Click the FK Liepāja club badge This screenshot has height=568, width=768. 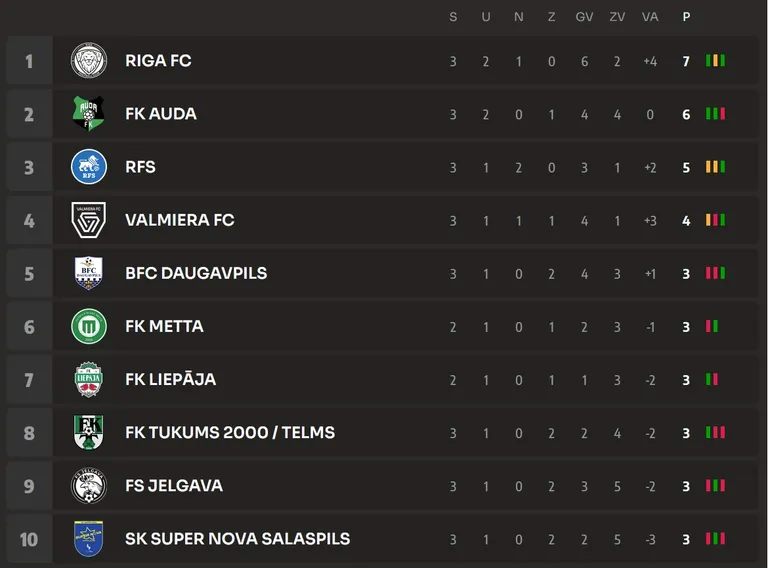click(89, 379)
